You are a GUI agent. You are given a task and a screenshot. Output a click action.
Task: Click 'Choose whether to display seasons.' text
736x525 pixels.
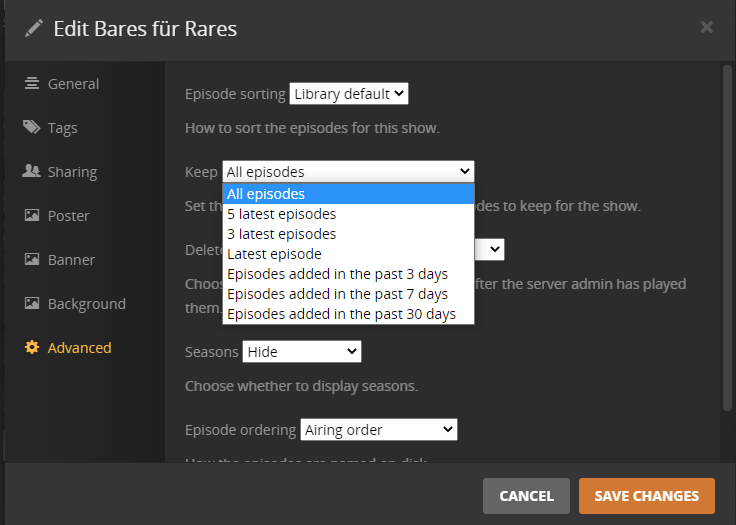click(301, 386)
